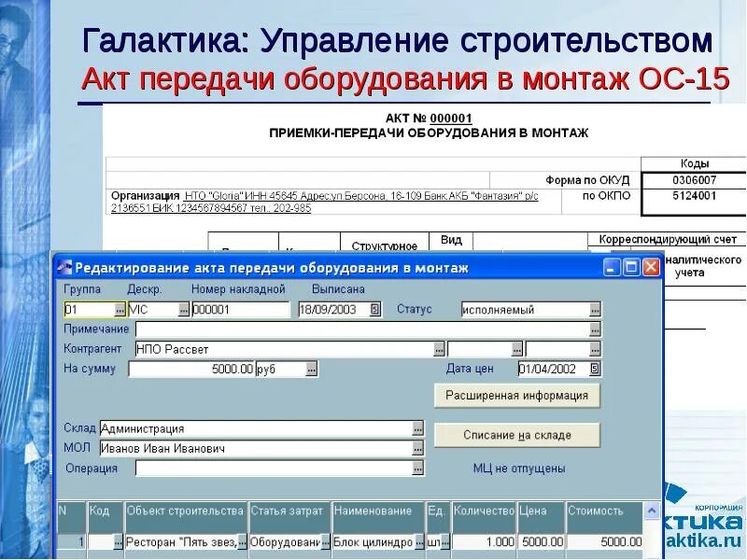Open the Склад Администрация lookup button
Image resolution: width=747 pixels, height=560 pixels.
(417, 428)
